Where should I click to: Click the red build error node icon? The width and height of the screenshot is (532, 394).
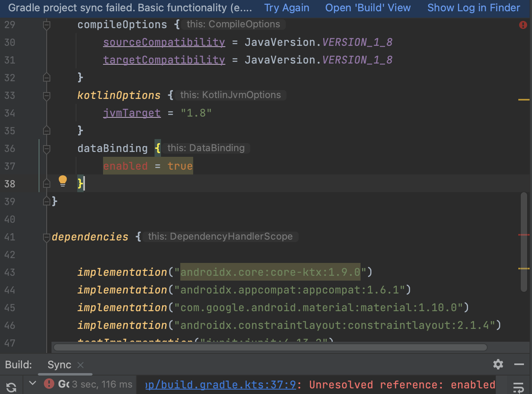pyautogui.click(x=49, y=384)
